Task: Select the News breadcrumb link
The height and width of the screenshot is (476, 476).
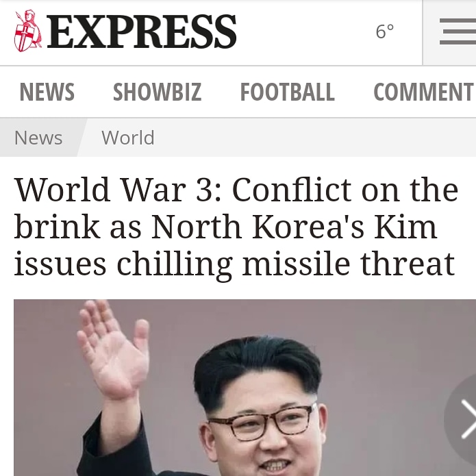Action: 38,138
